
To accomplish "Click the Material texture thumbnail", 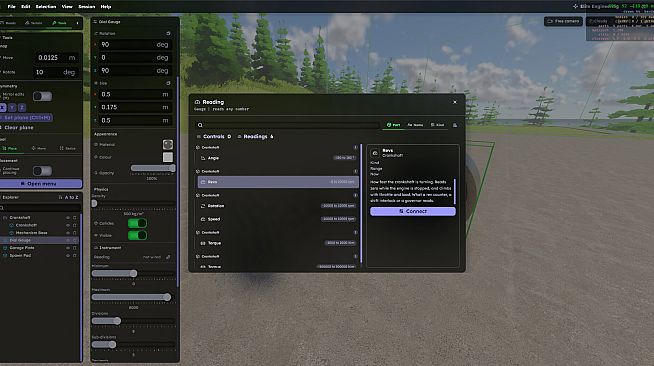I will [x=168, y=145].
